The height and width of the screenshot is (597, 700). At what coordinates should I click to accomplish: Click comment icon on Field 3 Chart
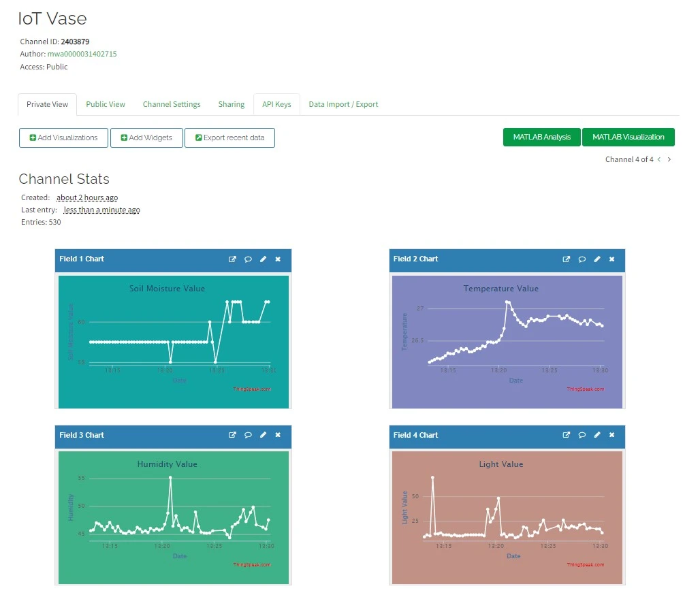click(x=248, y=435)
